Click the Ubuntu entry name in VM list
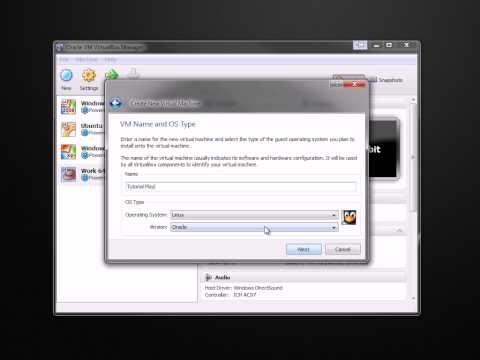This screenshot has height=360, width=480. (92, 126)
